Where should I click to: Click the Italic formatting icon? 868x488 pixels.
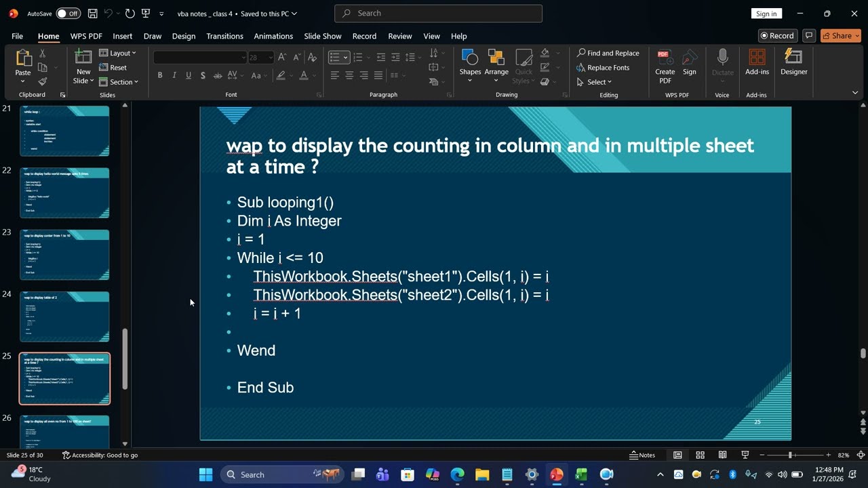(x=174, y=75)
